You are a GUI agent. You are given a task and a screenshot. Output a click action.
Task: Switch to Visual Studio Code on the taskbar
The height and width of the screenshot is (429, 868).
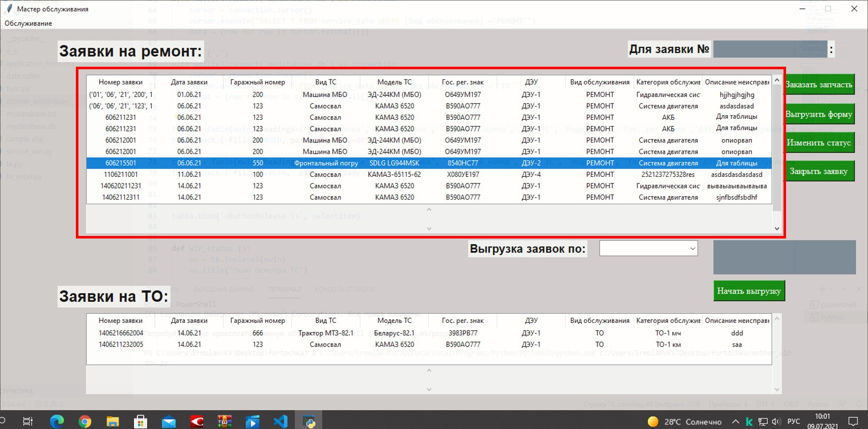click(281, 421)
